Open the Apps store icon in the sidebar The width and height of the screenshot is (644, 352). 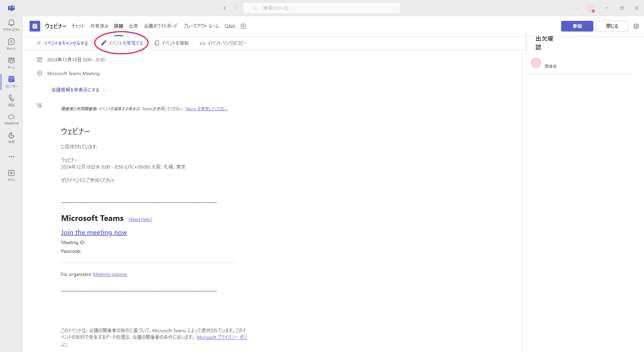click(x=11, y=175)
